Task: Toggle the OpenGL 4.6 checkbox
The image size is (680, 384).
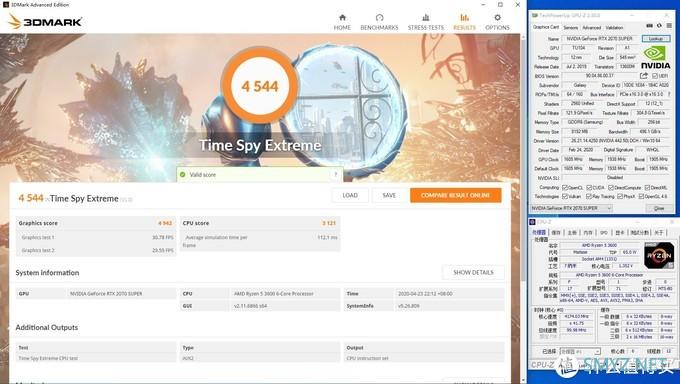Action: [x=641, y=197]
